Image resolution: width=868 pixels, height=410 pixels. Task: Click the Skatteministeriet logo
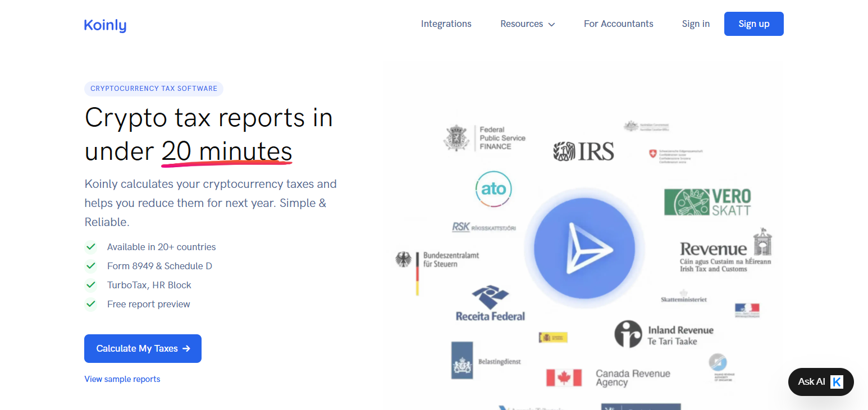tap(684, 297)
